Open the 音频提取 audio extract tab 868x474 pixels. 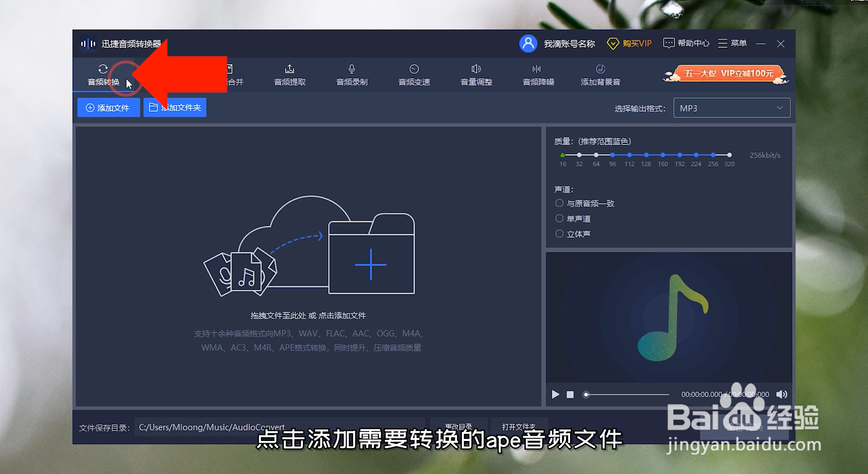pyautogui.click(x=290, y=75)
